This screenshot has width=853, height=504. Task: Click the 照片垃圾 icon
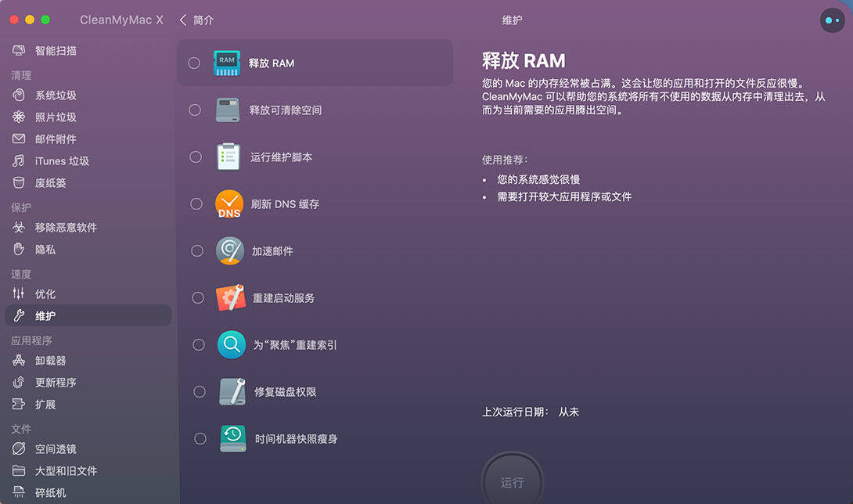(x=19, y=117)
